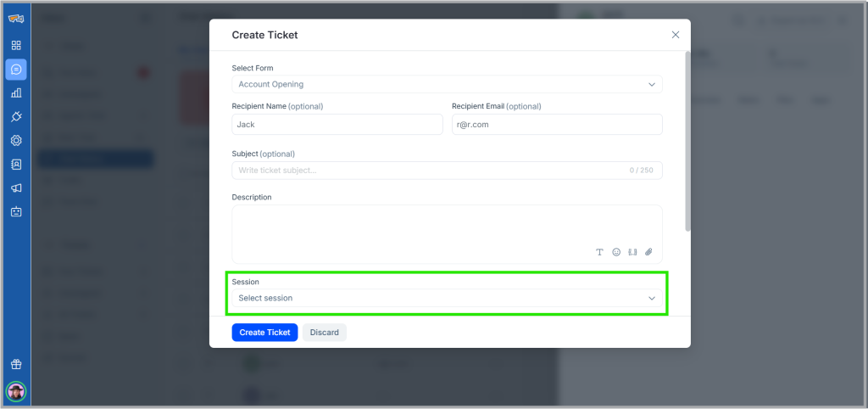
Task: Open the dashboard grid icon in sidebar
Action: click(x=16, y=46)
